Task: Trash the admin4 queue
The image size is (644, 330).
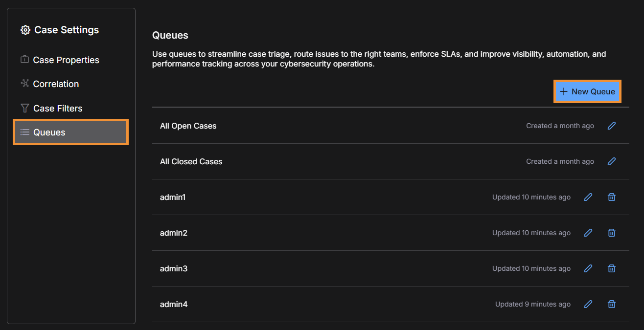Action: (x=611, y=304)
